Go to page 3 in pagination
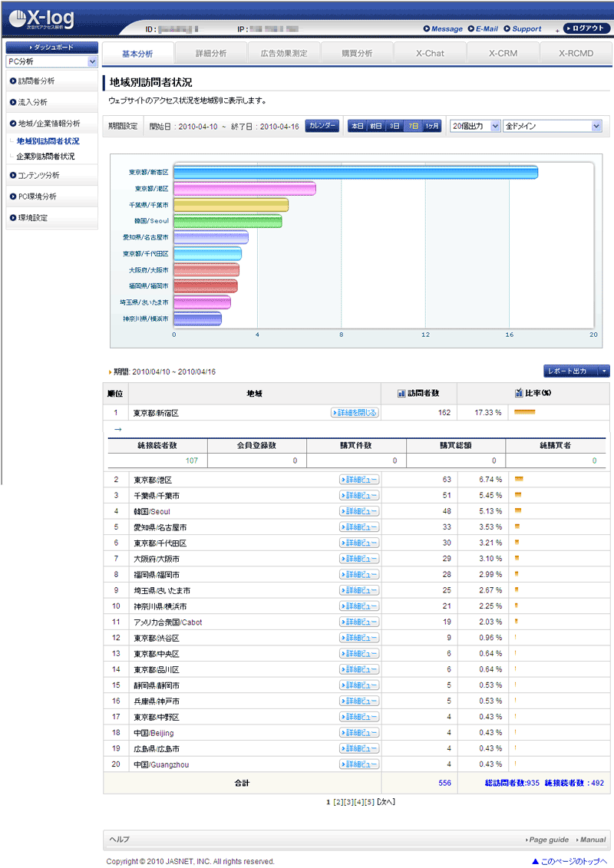Image resolution: width=614 pixels, height=868 pixels. (x=348, y=802)
